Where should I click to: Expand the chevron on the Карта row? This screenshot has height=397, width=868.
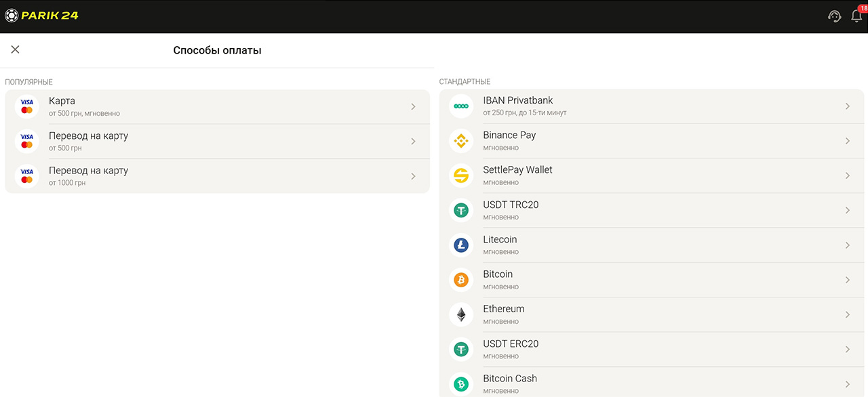click(x=413, y=106)
